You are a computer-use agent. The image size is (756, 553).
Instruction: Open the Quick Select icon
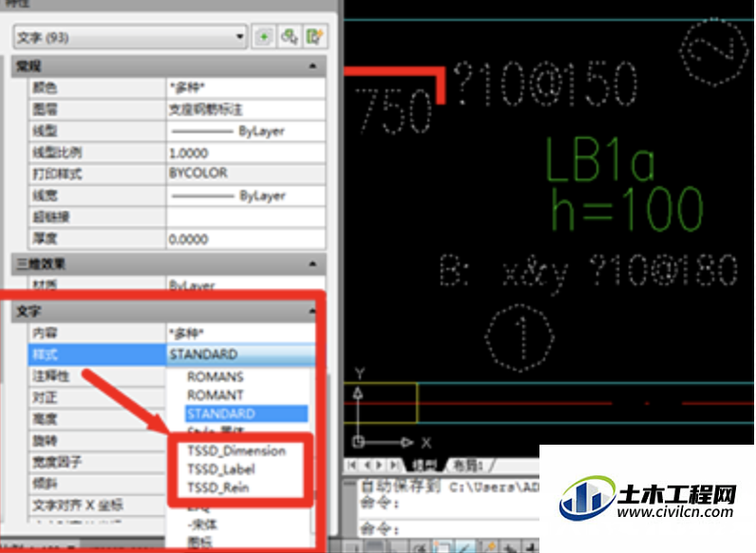(314, 37)
